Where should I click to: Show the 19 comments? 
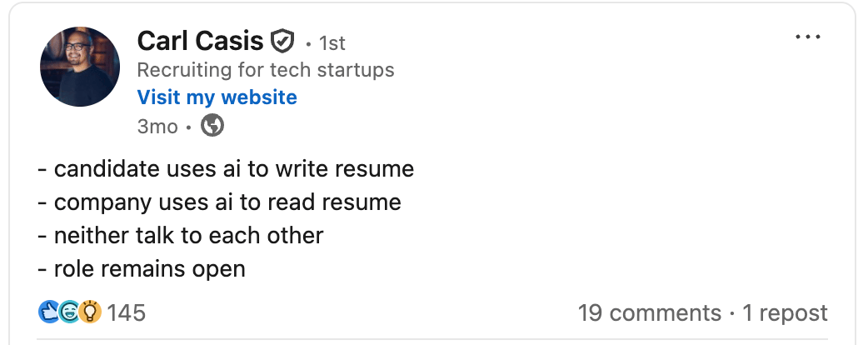[649, 313]
